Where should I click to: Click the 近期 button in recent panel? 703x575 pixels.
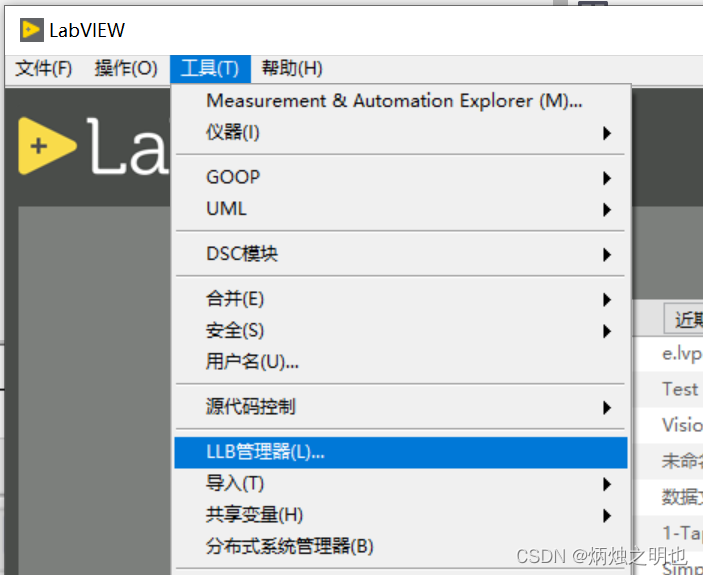pyautogui.click(x=684, y=318)
